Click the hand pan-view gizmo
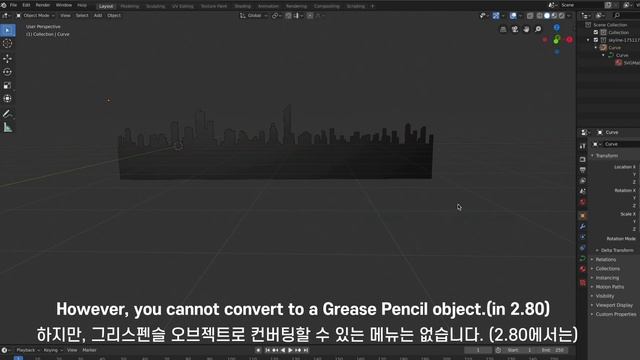 527,29
